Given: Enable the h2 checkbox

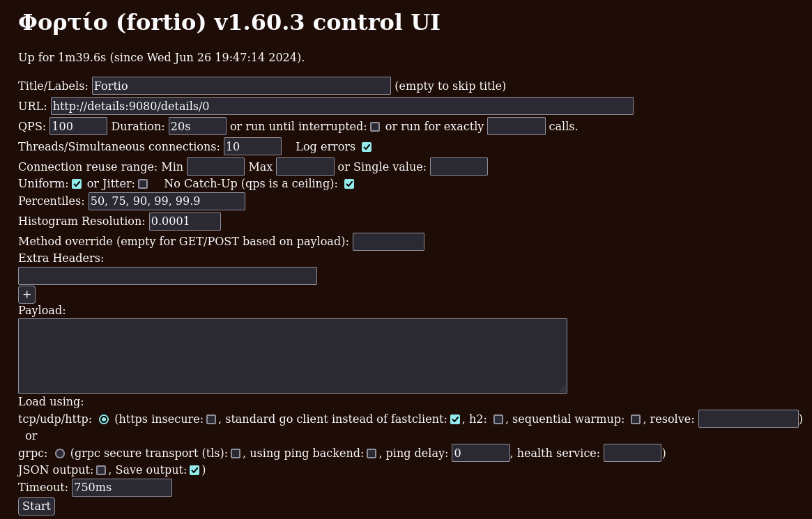Looking at the screenshot, I should coord(498,419).
